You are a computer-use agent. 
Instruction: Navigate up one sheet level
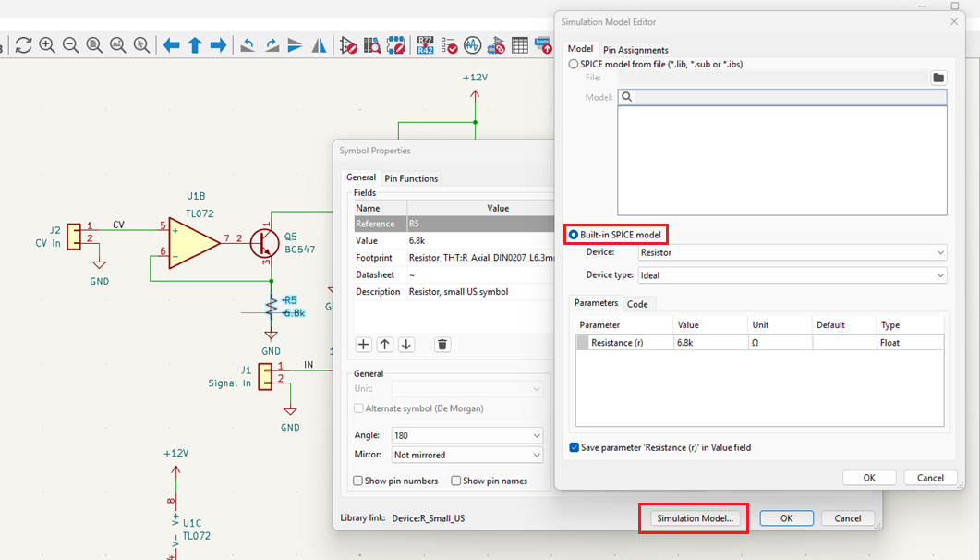click(195, 45)
